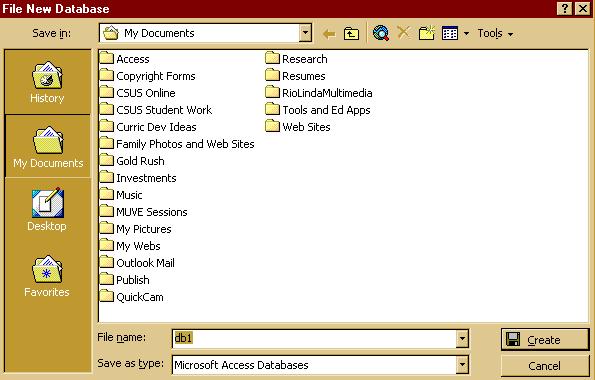Select the Outlook Mail folder

[x=137, y=263]
